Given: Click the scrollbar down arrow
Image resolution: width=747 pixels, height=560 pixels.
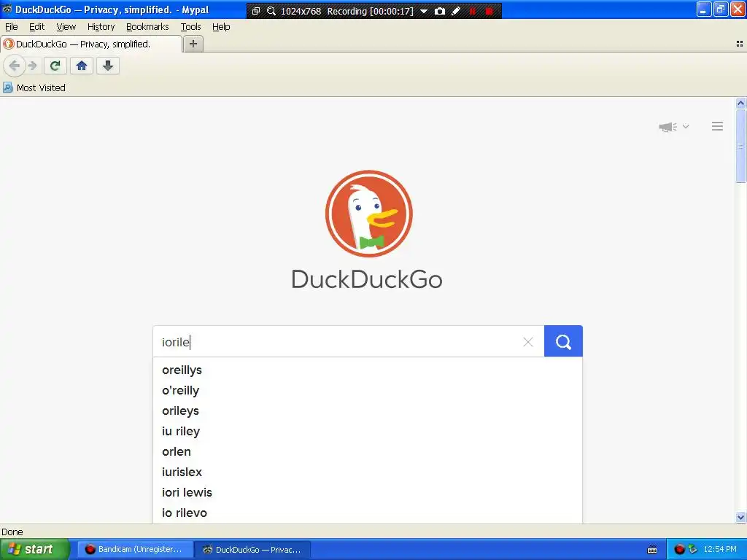Looking at the screenshot, I should 740,517.
